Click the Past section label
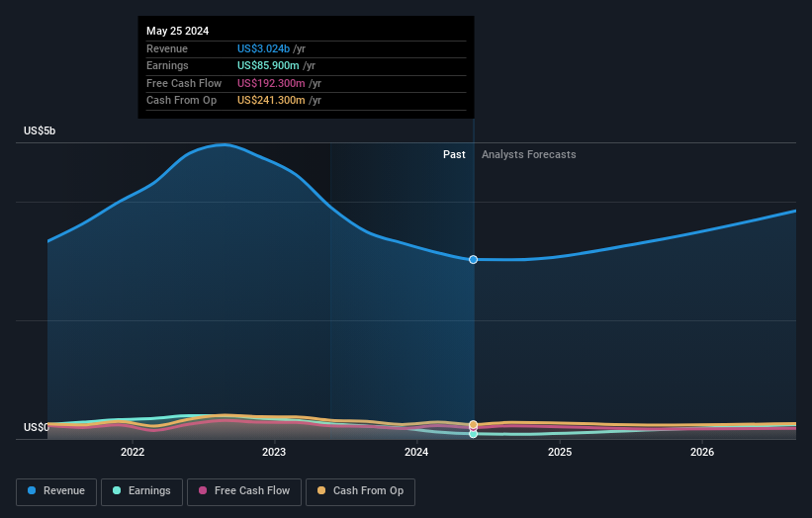Screen dimensions: 812x518 coord(454,154)
